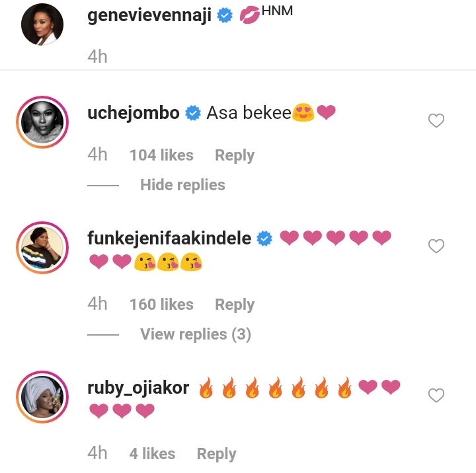Viewport: 476px width, 473px height.
Task: Open the funkejenifaakindele username link
Action: [x=169, y=238]
